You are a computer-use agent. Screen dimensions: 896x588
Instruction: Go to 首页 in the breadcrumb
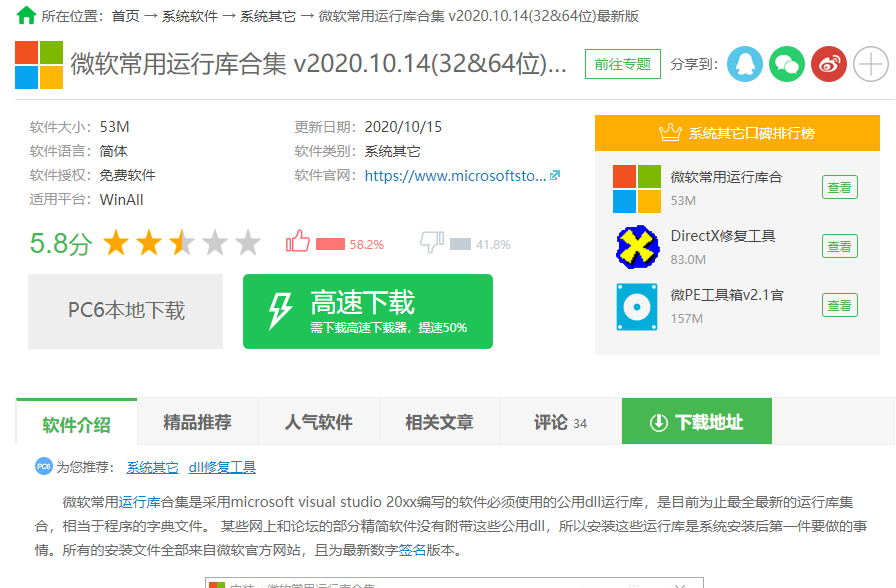pos(126,16)
